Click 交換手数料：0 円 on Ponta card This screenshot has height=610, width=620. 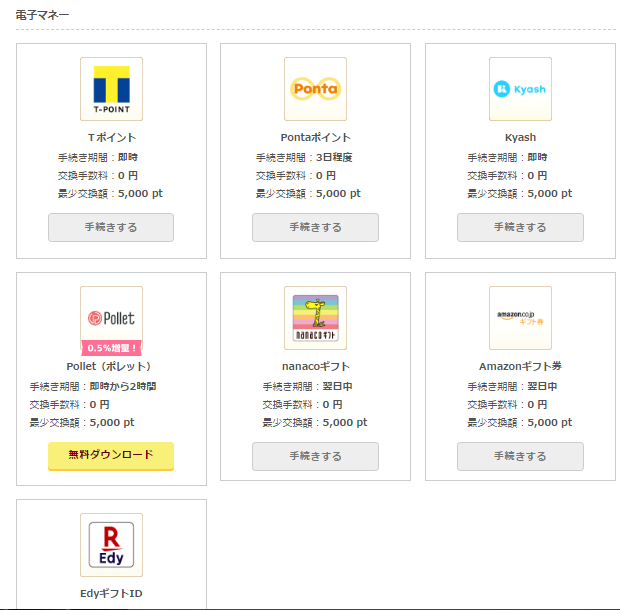pyautogui.click(x=296, y=176)
